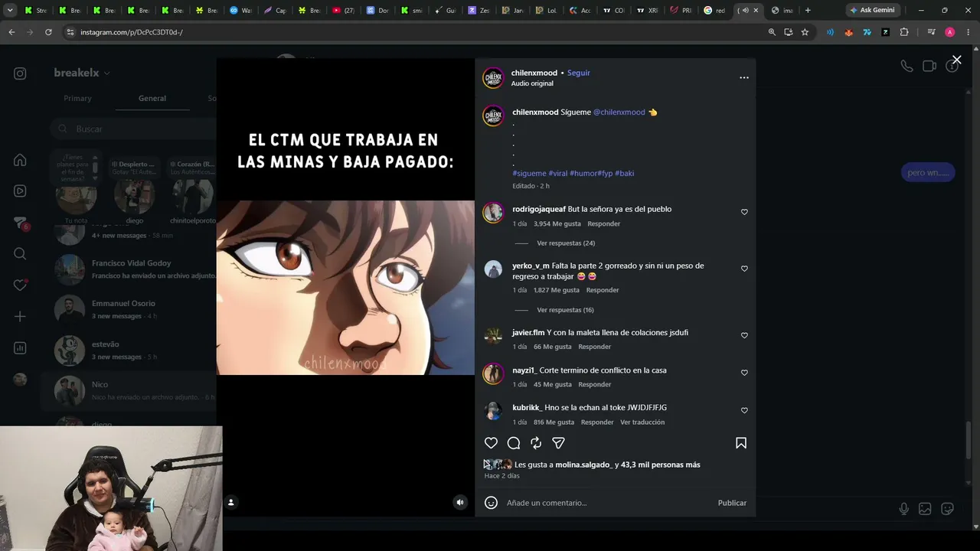The image size is (980, 551).
Task: Record a voice message with the microphone icon
Action: pos(904,509)
